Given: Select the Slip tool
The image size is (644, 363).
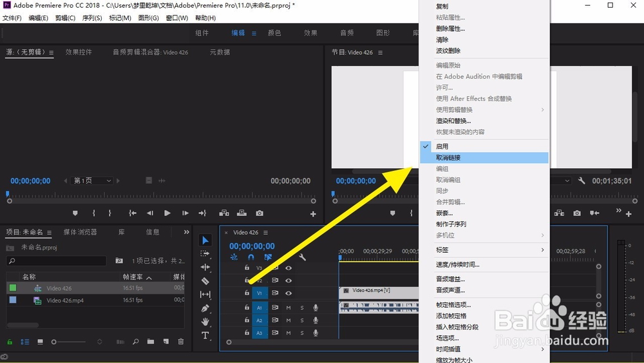Looking at the screenshot, I should coord(205,295).
